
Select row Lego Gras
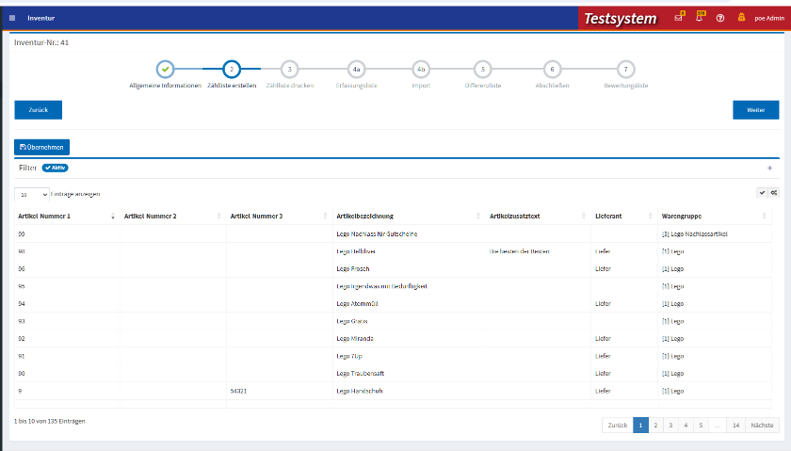point(393,321)
